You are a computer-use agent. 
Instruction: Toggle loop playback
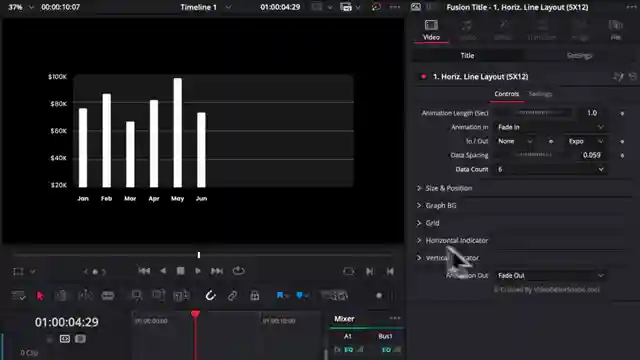tap(238, 271)
